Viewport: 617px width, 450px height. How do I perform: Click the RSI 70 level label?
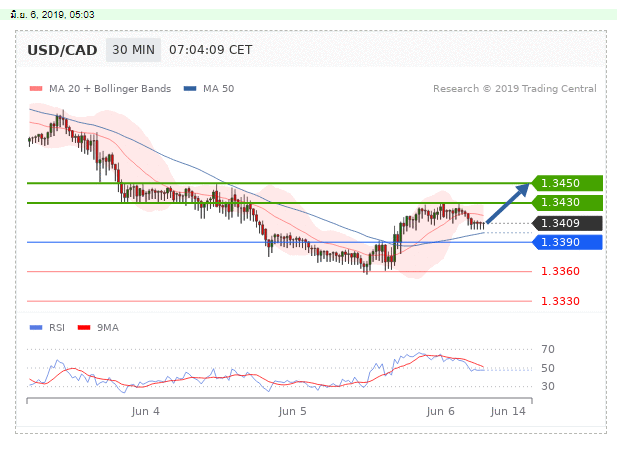548,349
